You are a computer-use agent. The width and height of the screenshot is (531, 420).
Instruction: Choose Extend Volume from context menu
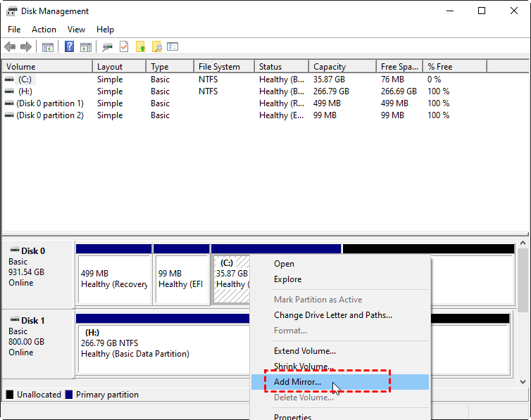tap(340, 351)
